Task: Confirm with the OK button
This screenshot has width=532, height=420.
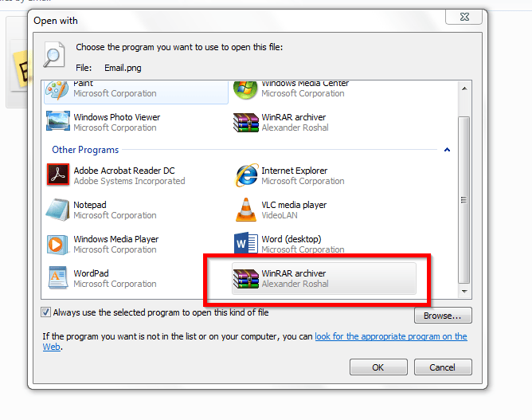Action: 378,367
